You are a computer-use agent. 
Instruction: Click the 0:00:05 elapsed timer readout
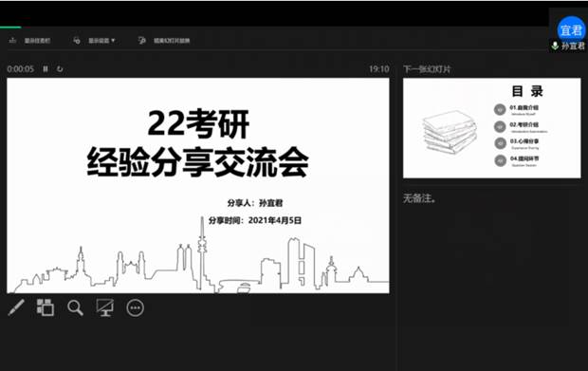21,69
